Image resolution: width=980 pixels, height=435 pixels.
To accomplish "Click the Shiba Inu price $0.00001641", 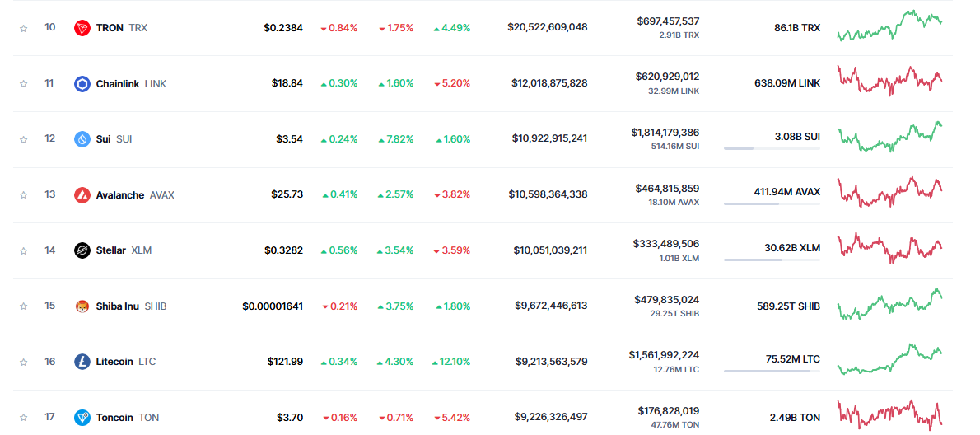I will pos(273,306).
